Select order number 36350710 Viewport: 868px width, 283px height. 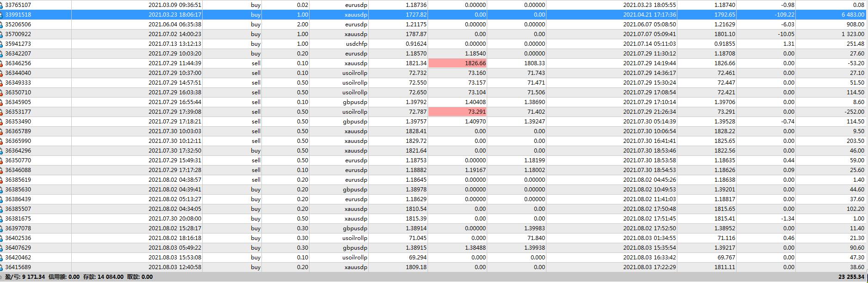18,92
